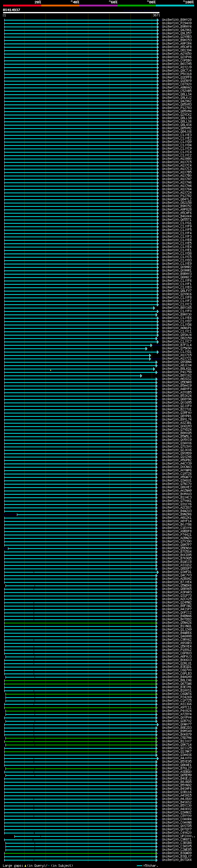Select label UniRef100_A6N1P1
197x868 pixels.
tap(177, 328)
